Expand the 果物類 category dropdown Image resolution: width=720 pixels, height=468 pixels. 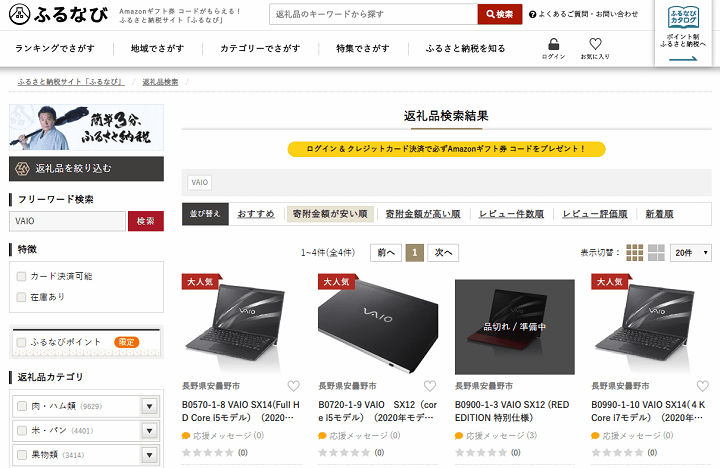tap(149, 455)
